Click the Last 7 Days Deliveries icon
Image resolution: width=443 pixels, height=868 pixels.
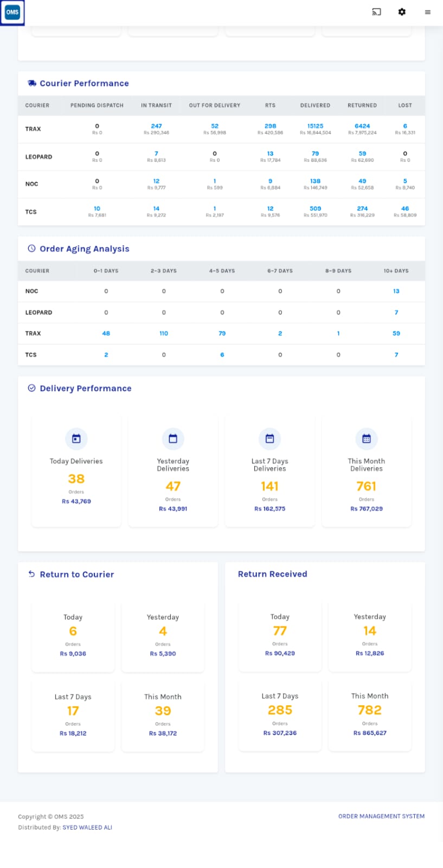click(x=269, y=439)
